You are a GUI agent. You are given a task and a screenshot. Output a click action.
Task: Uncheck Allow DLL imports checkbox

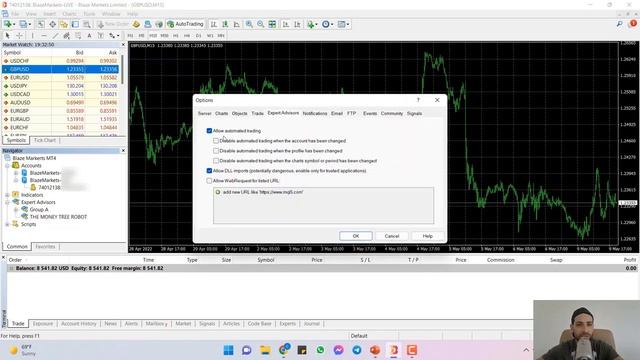209,171
